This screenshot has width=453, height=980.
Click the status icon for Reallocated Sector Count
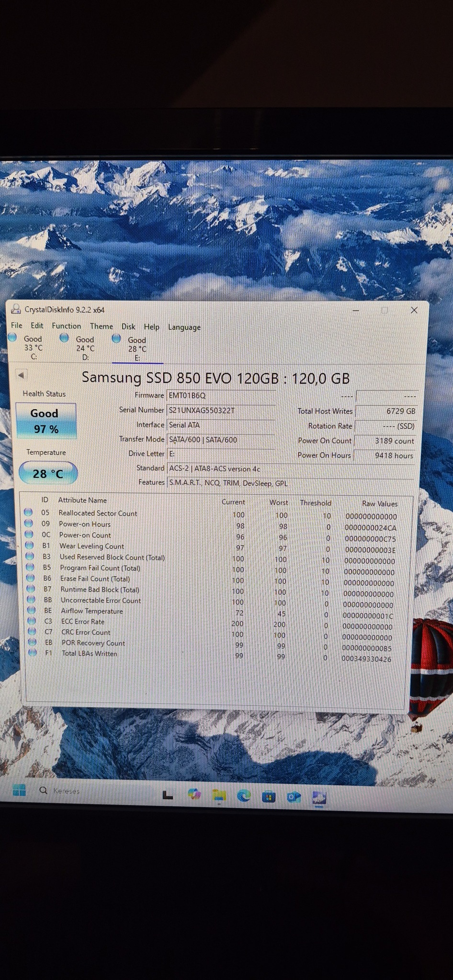(x=28, y=512)
